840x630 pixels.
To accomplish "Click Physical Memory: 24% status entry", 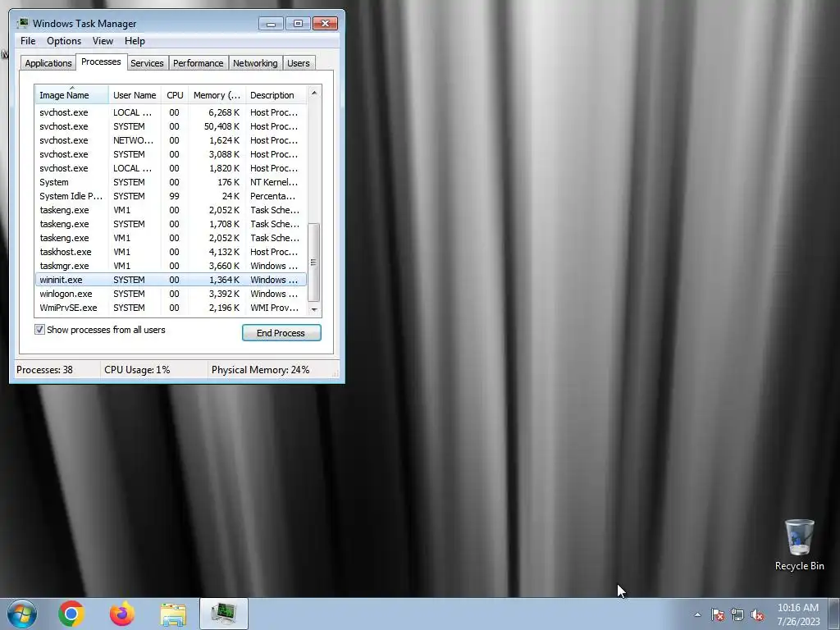I will pos(260,370).
